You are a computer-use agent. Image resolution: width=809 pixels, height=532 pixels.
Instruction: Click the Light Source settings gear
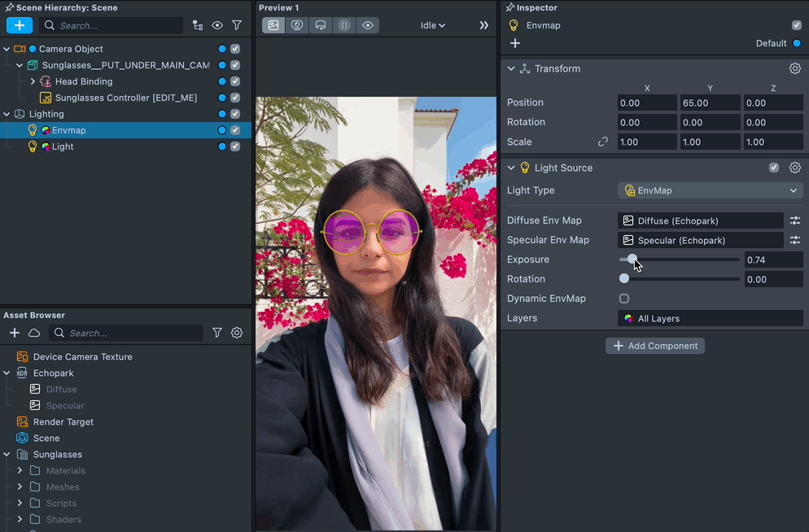[795, 168]
